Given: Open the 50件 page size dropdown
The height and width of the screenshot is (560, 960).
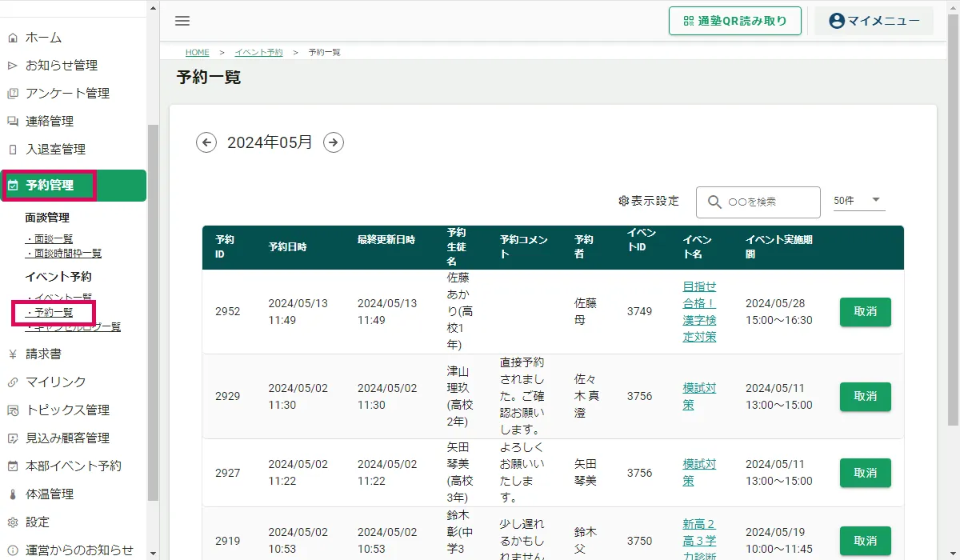Looking at the screenshot, I should (859, 200).
